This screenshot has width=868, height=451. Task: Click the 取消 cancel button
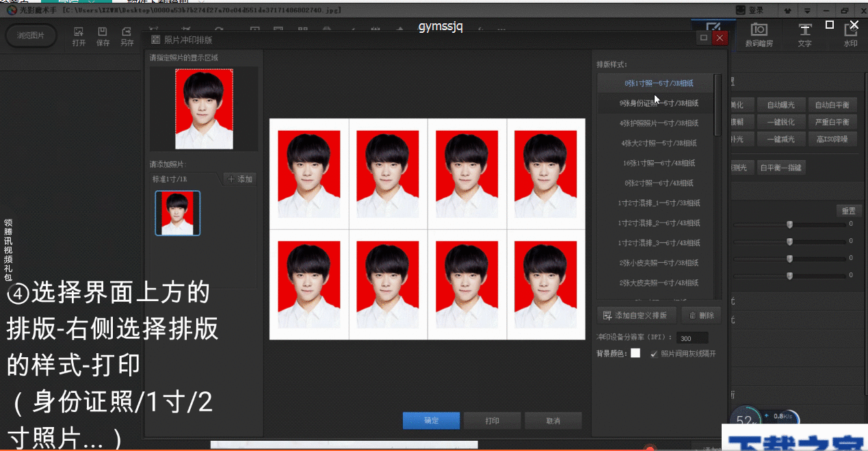(553, 421)
